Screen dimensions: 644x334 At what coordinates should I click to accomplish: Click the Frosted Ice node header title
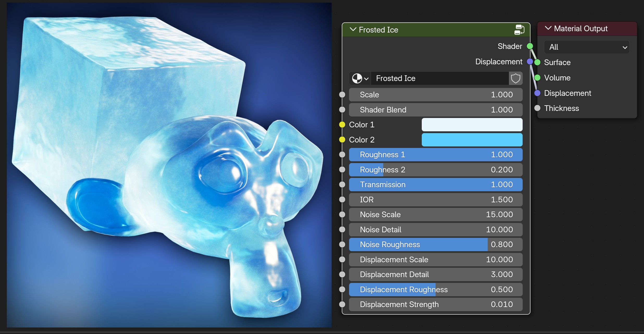tap(379, 30)
